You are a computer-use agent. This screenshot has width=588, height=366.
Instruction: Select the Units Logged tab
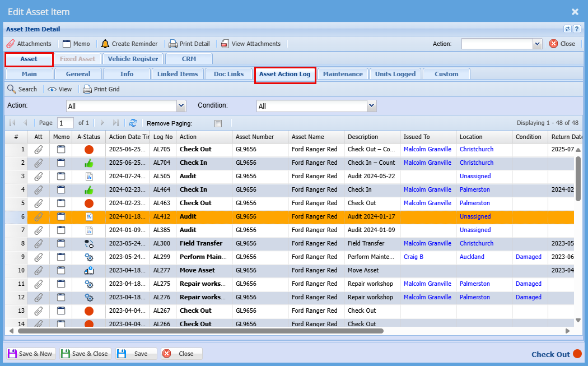coord(395,74)
